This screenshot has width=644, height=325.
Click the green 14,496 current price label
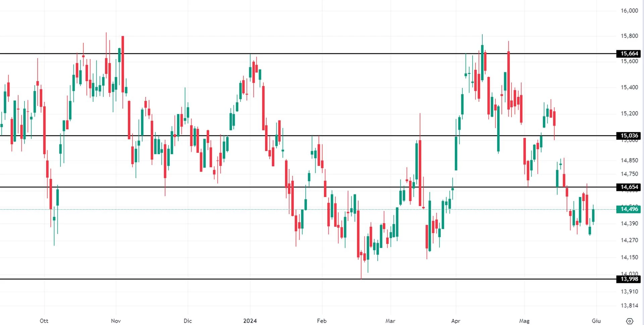pos(629,209)
